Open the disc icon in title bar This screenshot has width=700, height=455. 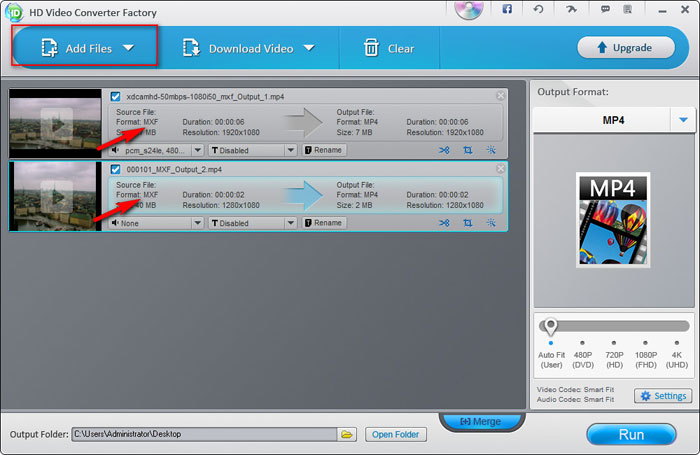coord(469,9)
